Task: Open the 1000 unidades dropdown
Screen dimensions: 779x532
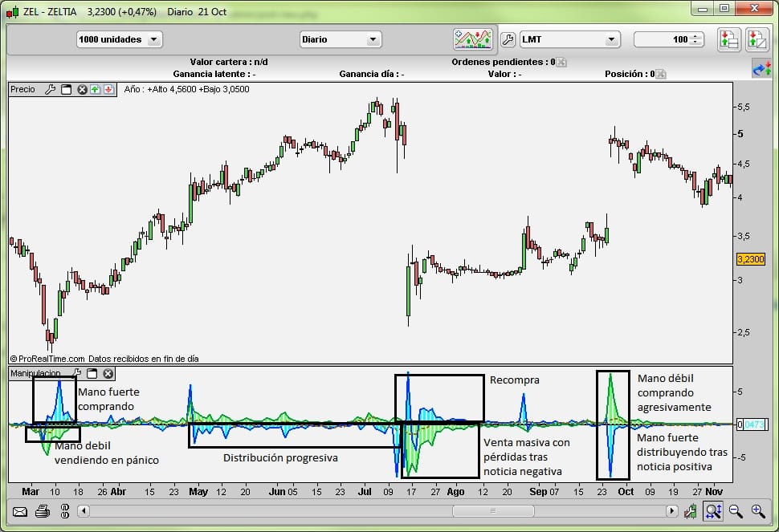Action: [x=119, y=39]
